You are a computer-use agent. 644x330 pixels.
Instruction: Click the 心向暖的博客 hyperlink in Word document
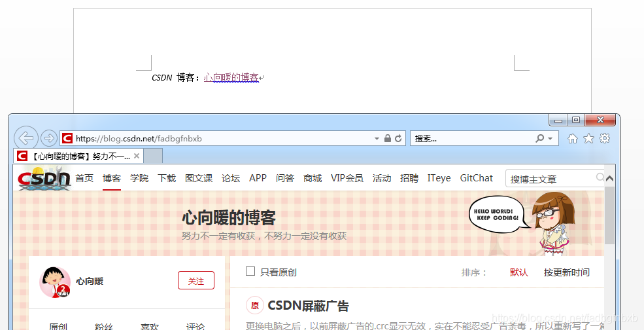click(x=231, y=77)
